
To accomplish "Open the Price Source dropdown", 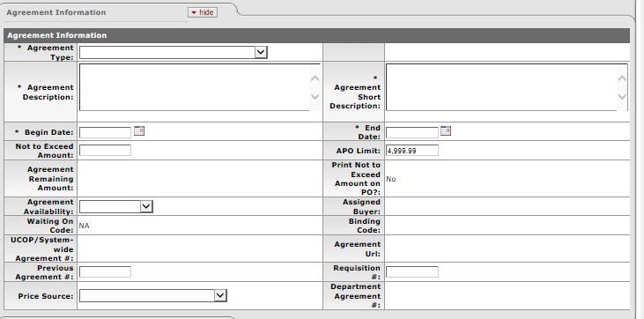I will [152, 295].
